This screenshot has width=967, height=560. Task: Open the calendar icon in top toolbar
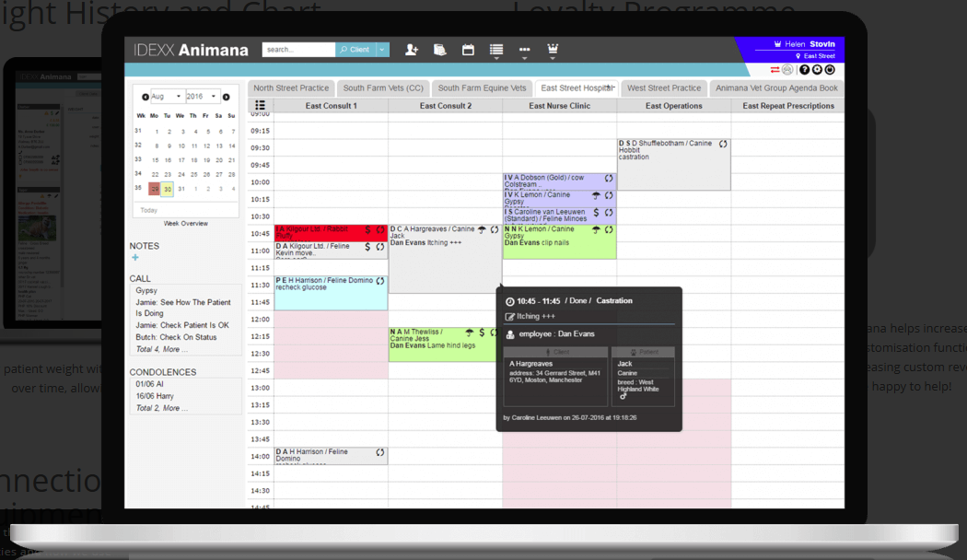(x=468, y=50)
